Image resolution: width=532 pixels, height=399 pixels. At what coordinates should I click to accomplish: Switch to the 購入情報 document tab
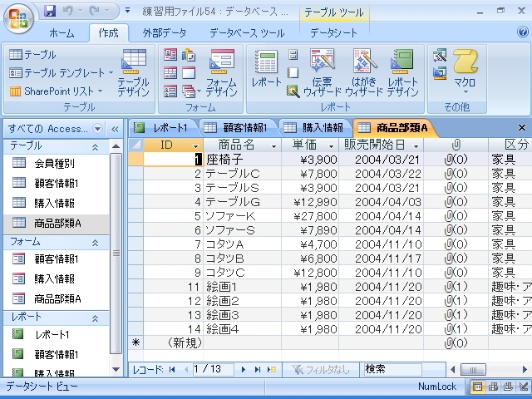(x=314, y=127)
